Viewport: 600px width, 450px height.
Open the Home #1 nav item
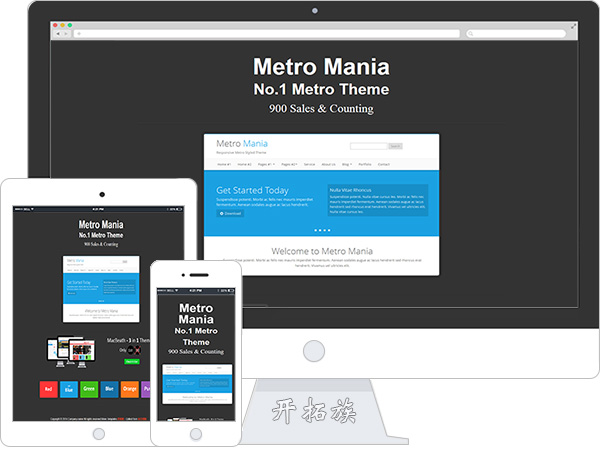pos(224,164)
